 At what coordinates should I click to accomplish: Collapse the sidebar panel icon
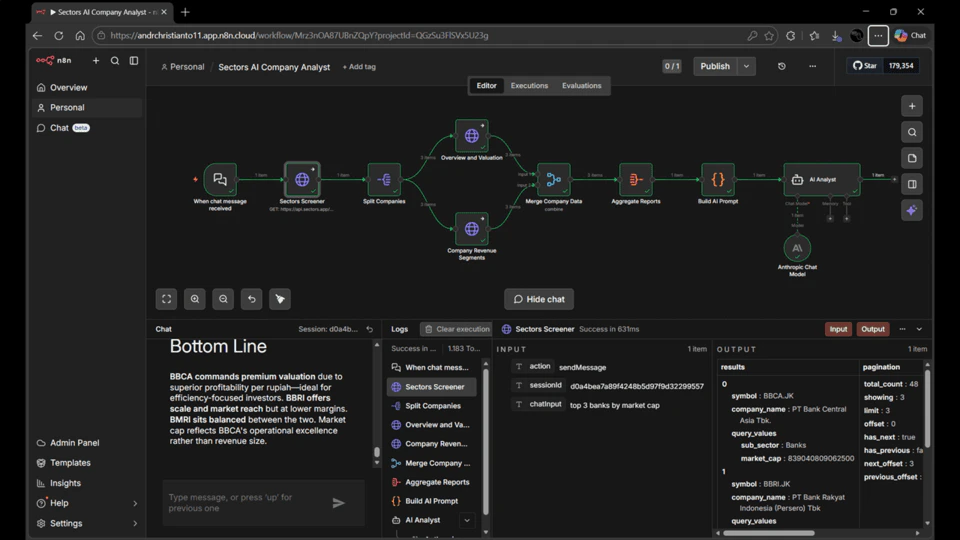(x=133, y=61)
